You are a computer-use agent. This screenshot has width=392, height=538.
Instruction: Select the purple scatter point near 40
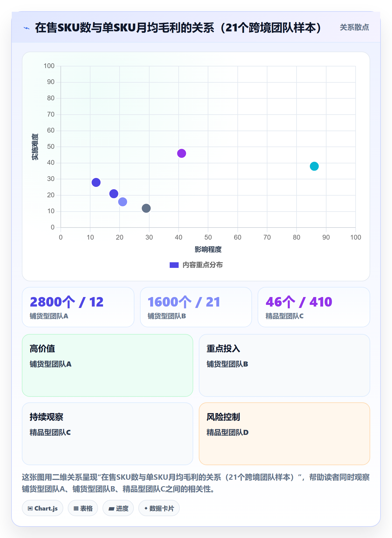(x=181, y=153)
